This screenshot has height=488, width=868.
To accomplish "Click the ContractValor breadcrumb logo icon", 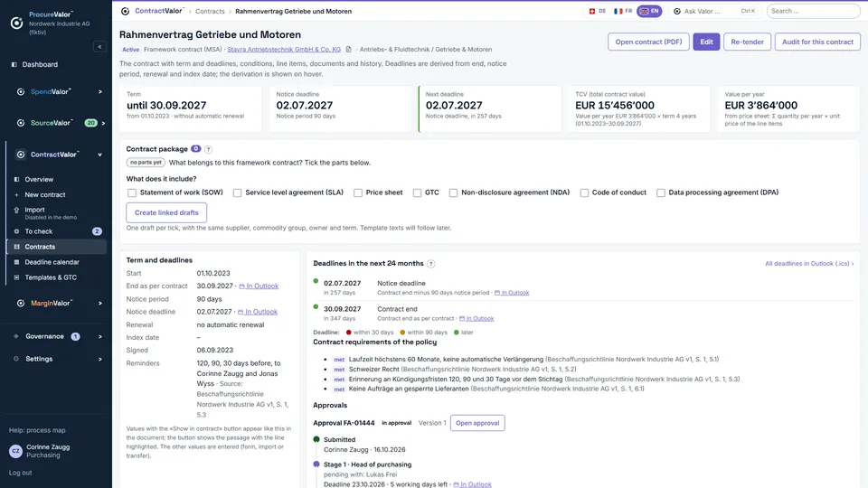I will coord(125,11).
